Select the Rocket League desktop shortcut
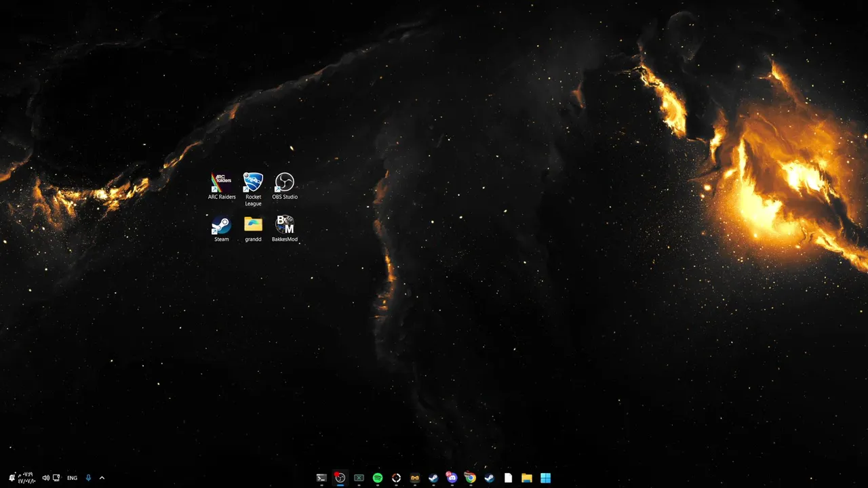 pos(253,189)
